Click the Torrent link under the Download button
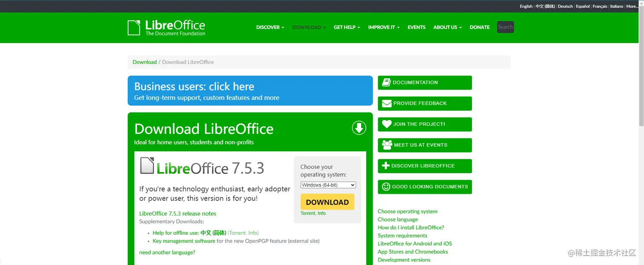The height and width of the screenshot is (265, 644). (x=308, y=213)
